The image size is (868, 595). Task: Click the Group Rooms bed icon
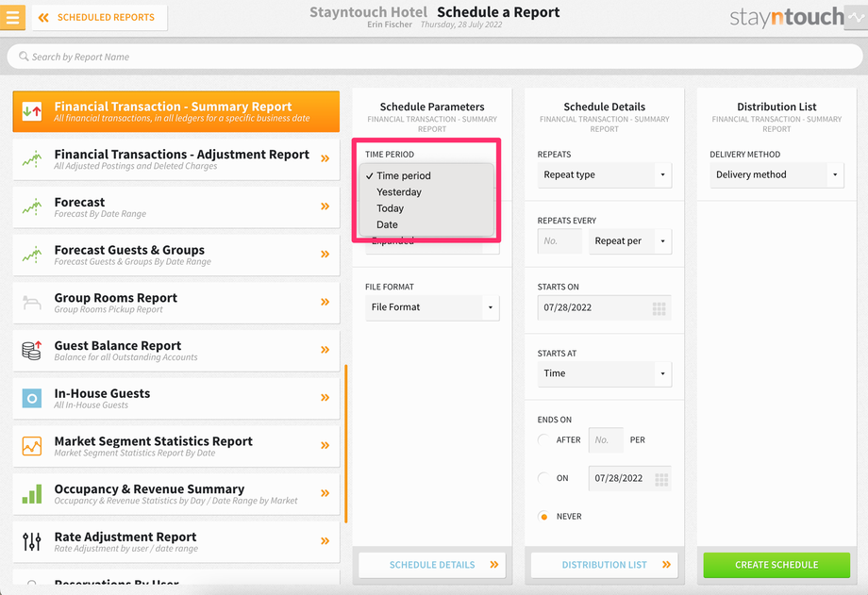coord(32,303)
